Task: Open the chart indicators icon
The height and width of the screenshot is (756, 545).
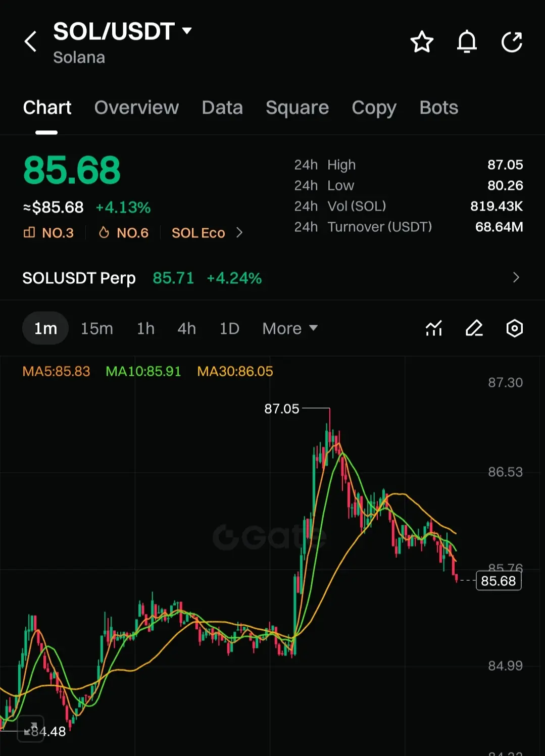Action: 433,328
